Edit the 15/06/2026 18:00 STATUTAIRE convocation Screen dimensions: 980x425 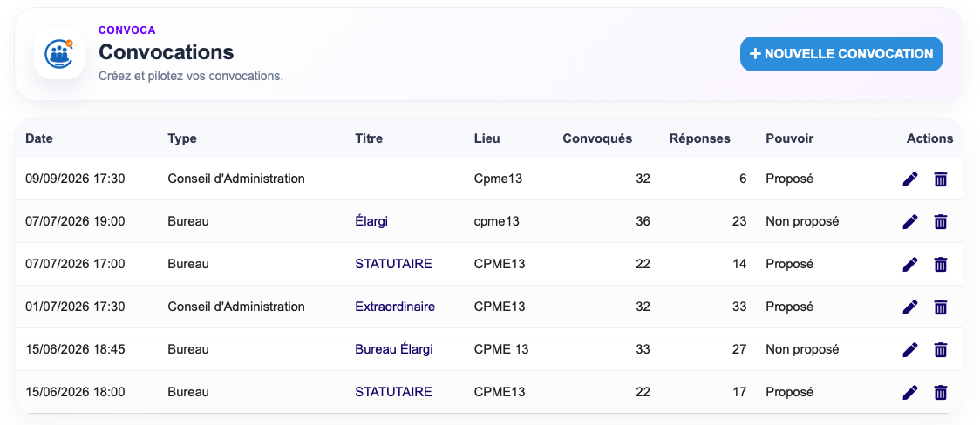pos(910,393)
